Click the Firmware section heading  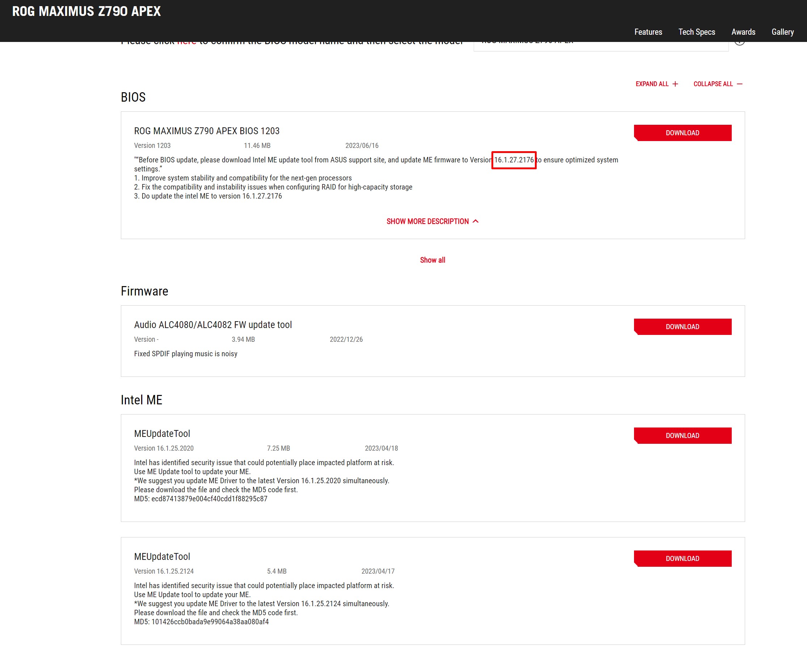[x=144, y=291]
